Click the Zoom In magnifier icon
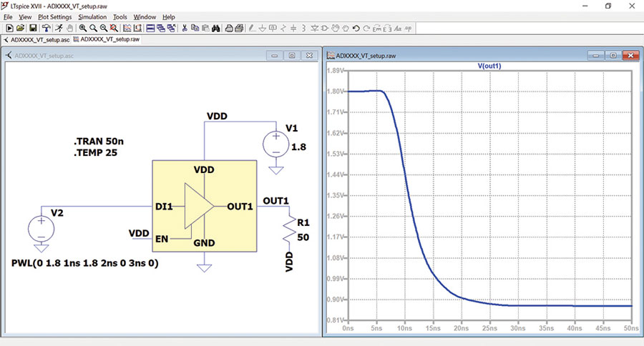Screen dimensions: 644x346 (x=83, y=28)
